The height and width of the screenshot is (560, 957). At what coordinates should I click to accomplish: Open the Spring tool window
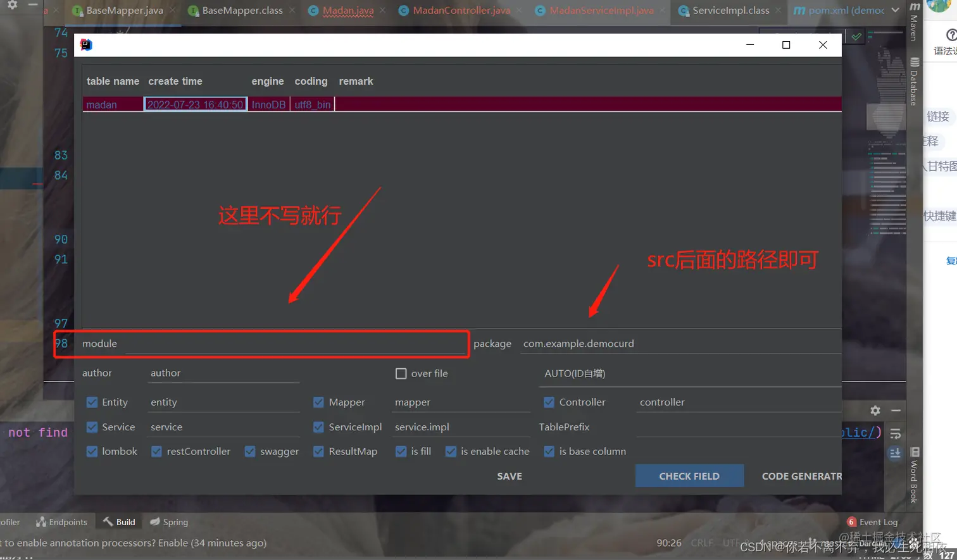coord(169,522)
